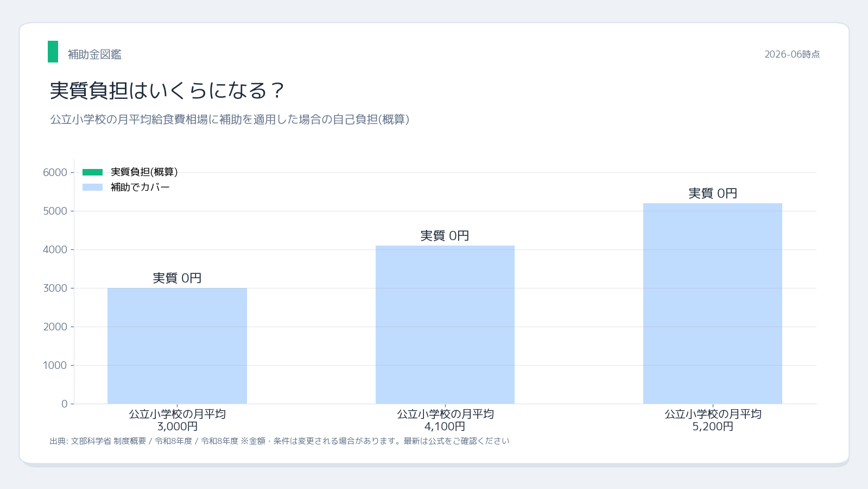
Task: Click the subtitle beginning 公立小学校の月平均給食費相場
Action: [230, 120]
